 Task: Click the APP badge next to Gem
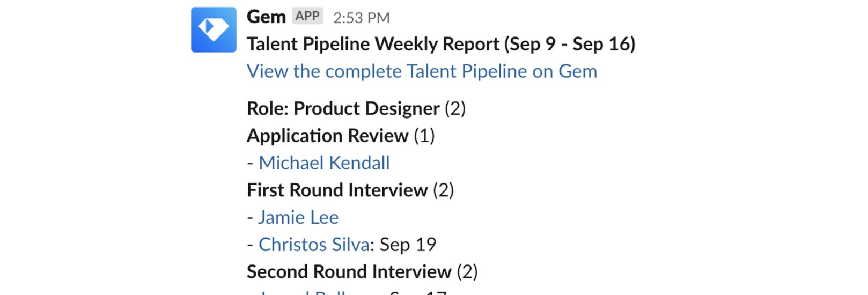pos(307,16)
